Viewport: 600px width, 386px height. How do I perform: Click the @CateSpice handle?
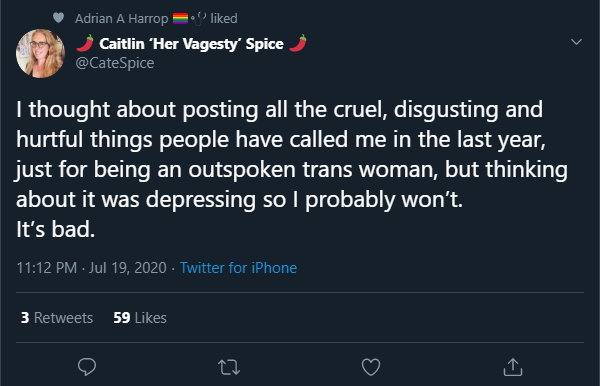click(115, 63)
